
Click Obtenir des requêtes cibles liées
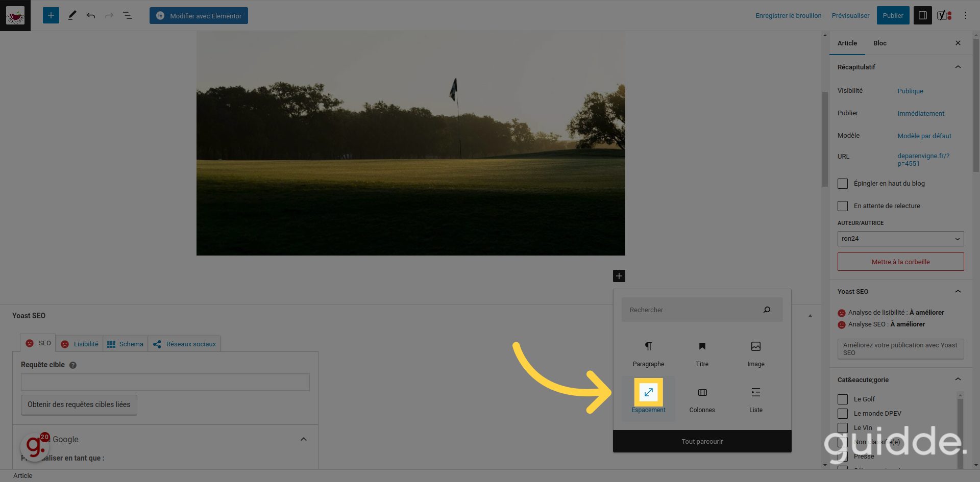79,404
